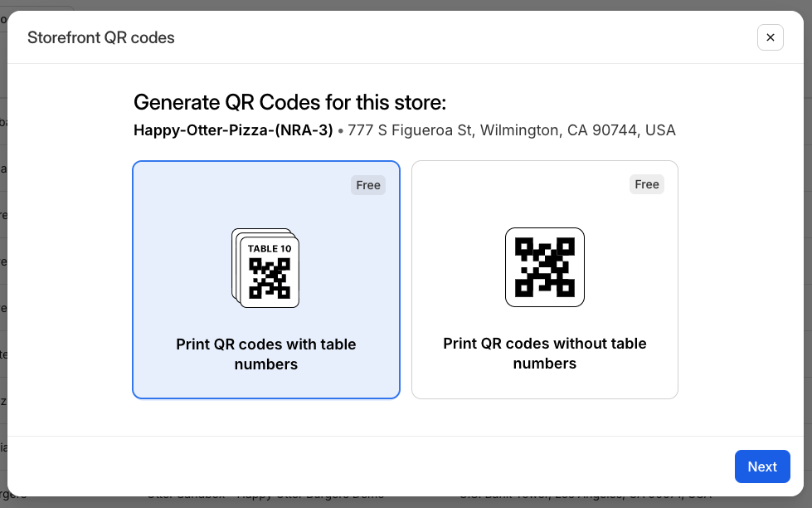Click the Next button
812x508 pixels.
(x=762, y=466)
